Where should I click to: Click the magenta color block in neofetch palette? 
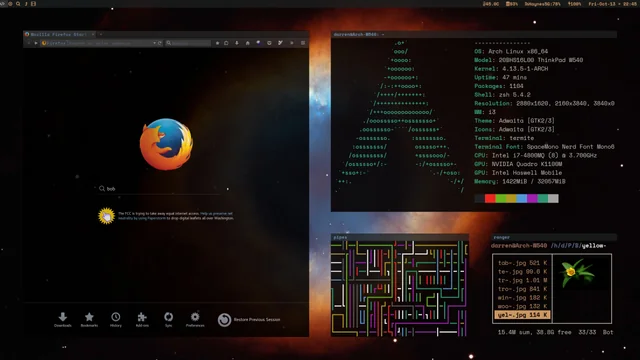point(532,198)
